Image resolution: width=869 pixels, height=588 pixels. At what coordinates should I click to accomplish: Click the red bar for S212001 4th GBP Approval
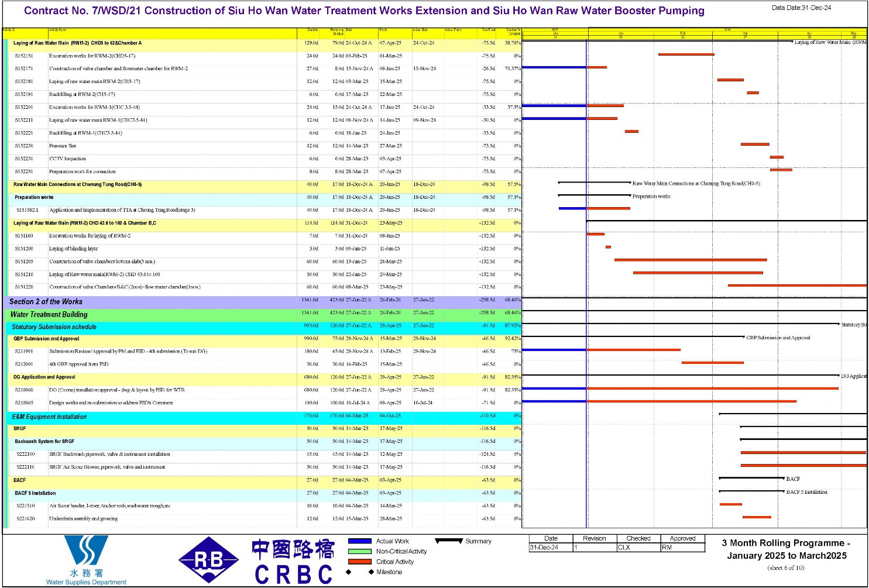coord(713,363)
